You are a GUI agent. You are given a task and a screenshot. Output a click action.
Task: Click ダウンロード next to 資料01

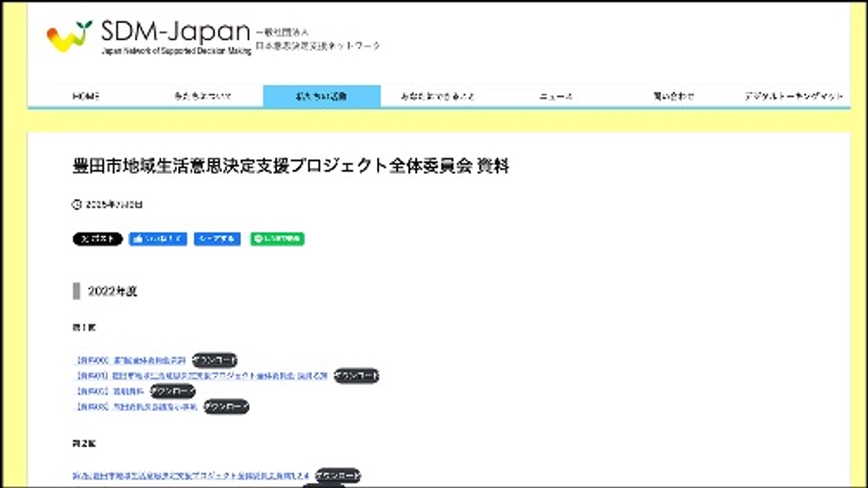click(x=356, y=376)
